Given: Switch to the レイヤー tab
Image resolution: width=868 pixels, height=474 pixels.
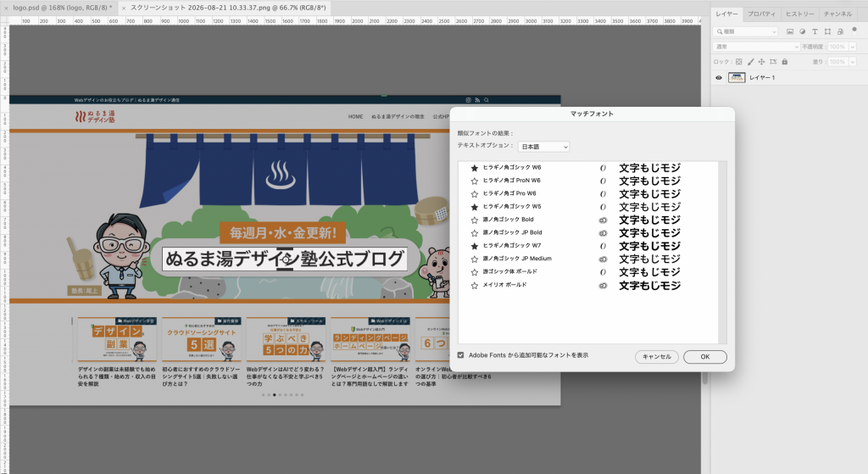Looking at the screenshot, I should (x=726, y=14).
